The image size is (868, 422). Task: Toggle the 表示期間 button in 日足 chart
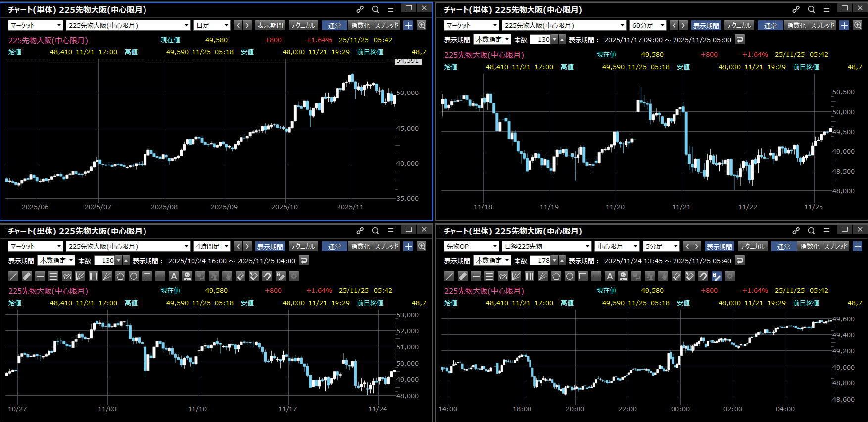pos(270,25)
